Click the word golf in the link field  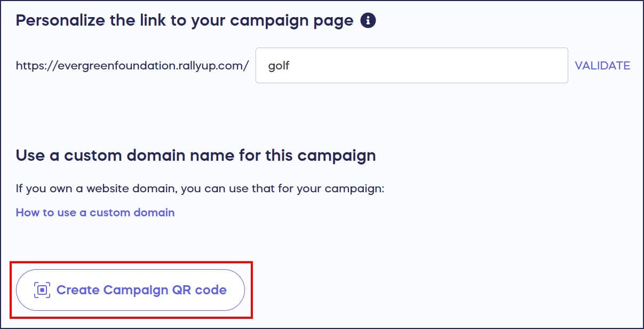279,66
